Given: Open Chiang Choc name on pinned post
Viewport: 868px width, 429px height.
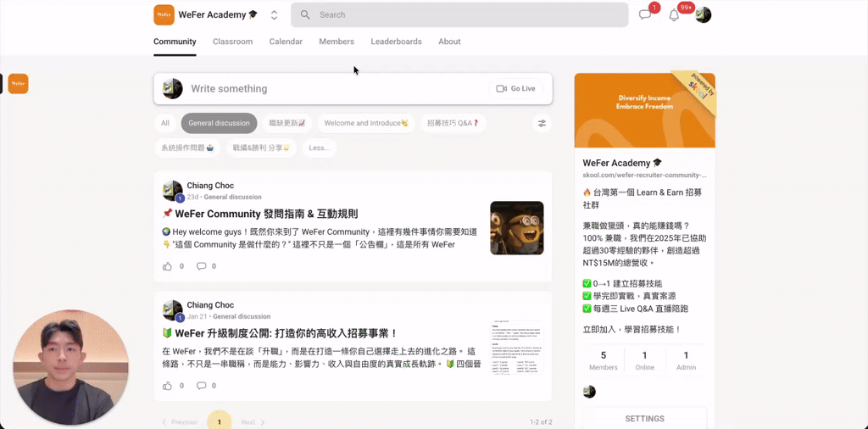Looking at the screenshot, I should 210,186.
